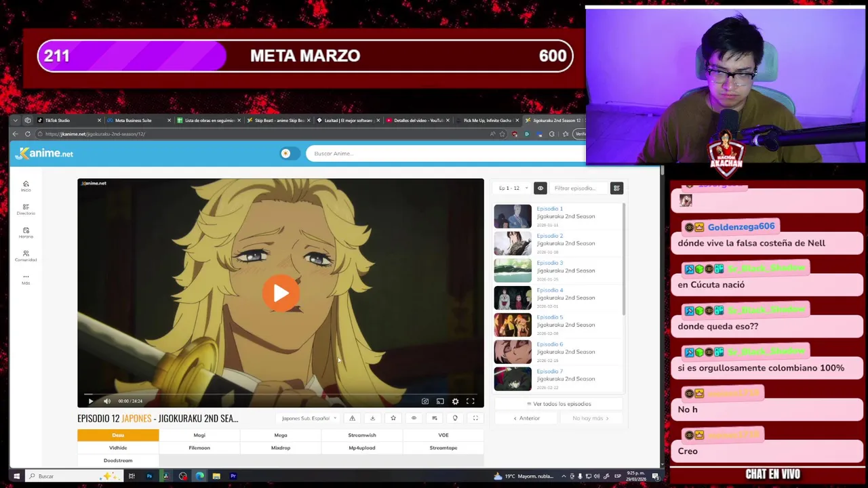Open Episodio 1 thumbnail in episode list

513,216
